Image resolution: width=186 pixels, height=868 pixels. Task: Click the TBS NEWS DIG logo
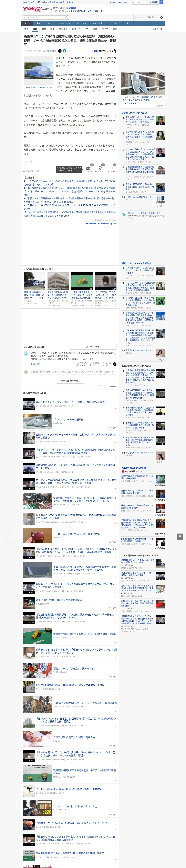(104, 51)
